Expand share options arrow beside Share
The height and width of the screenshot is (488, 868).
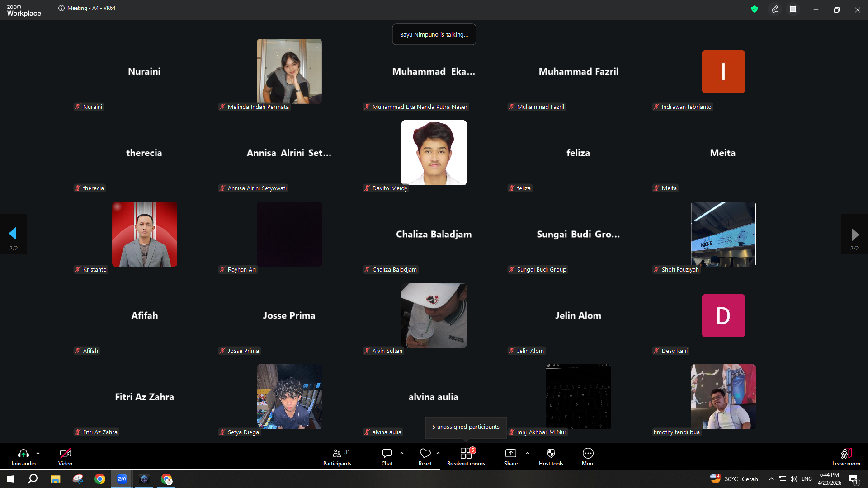coord(528,453)
